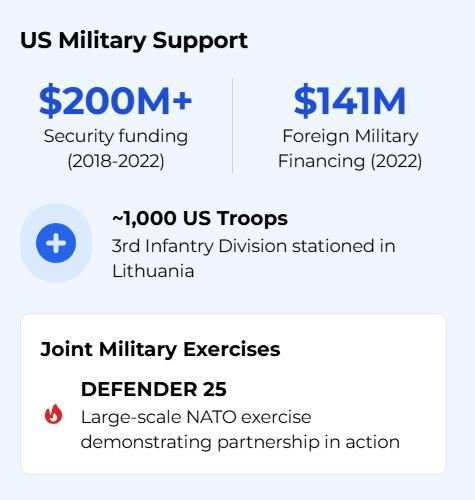Screen dimensions: 475x500
Task: Select the US Military Support heading
Action: [134, 41]
